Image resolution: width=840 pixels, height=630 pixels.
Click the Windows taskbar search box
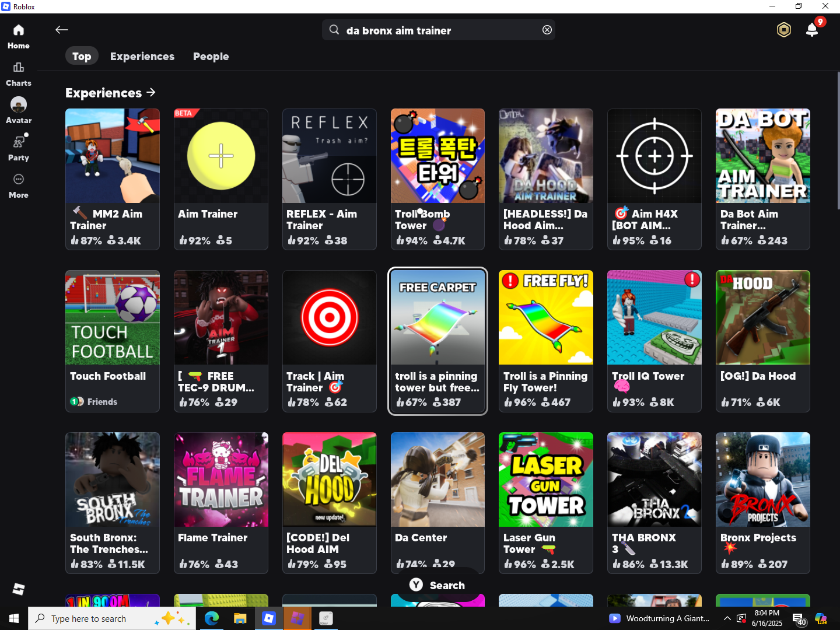pos(111,618)
